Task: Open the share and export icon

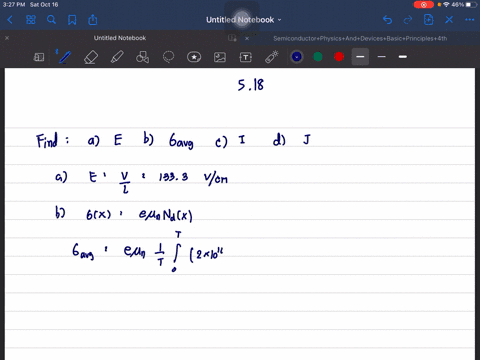Action: pos(93,20)
